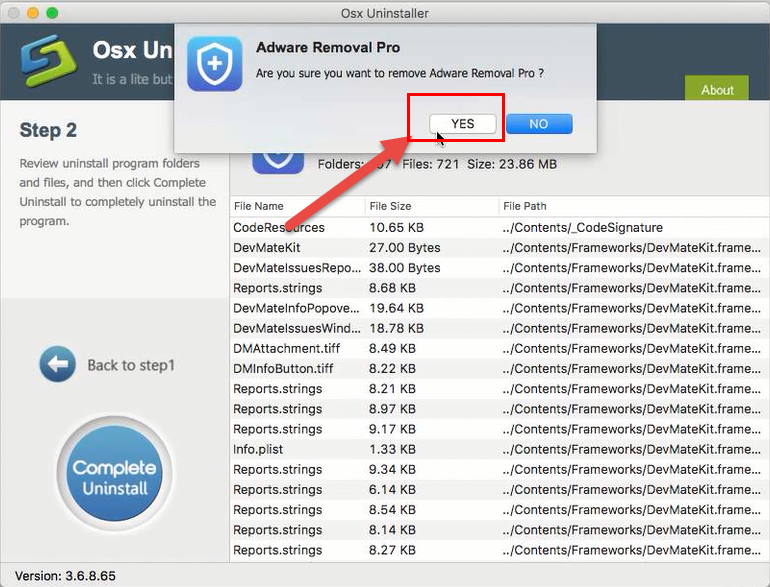The image size is (770, 587).
Task: Click the Version: 3.6.8.65 status text
Action: (x=65, y=576)
